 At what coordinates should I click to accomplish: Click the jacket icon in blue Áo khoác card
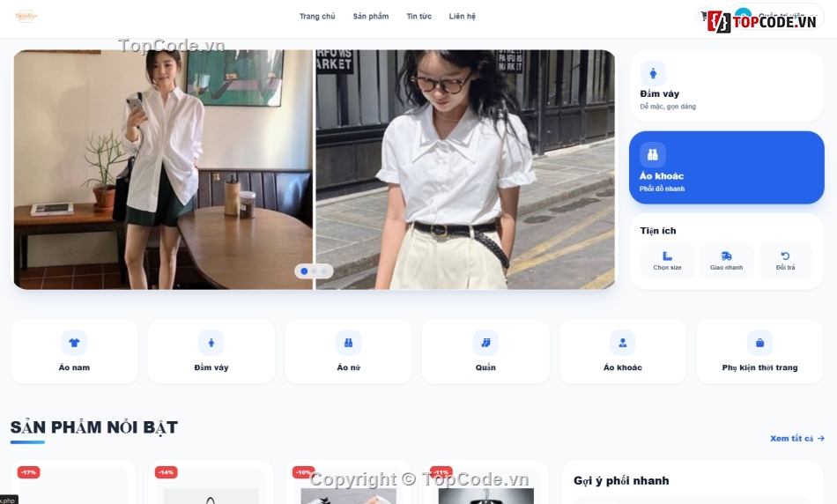(x=652, y=155)
